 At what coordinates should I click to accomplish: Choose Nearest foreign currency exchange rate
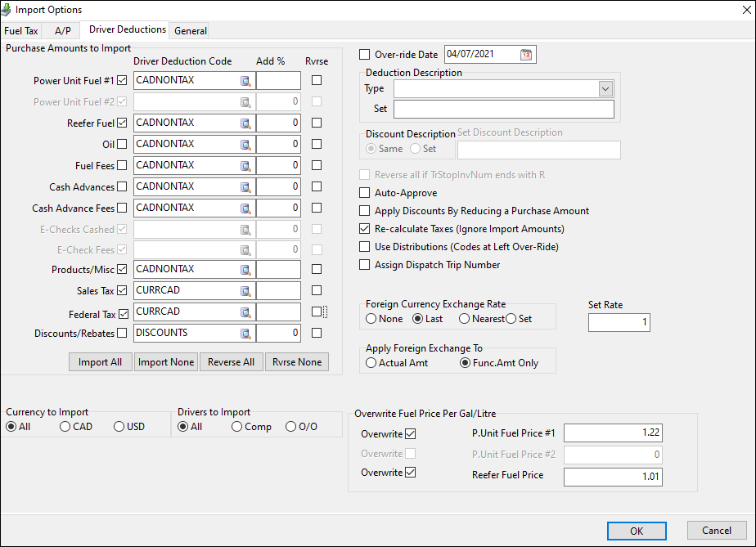(x=464, y=319)
